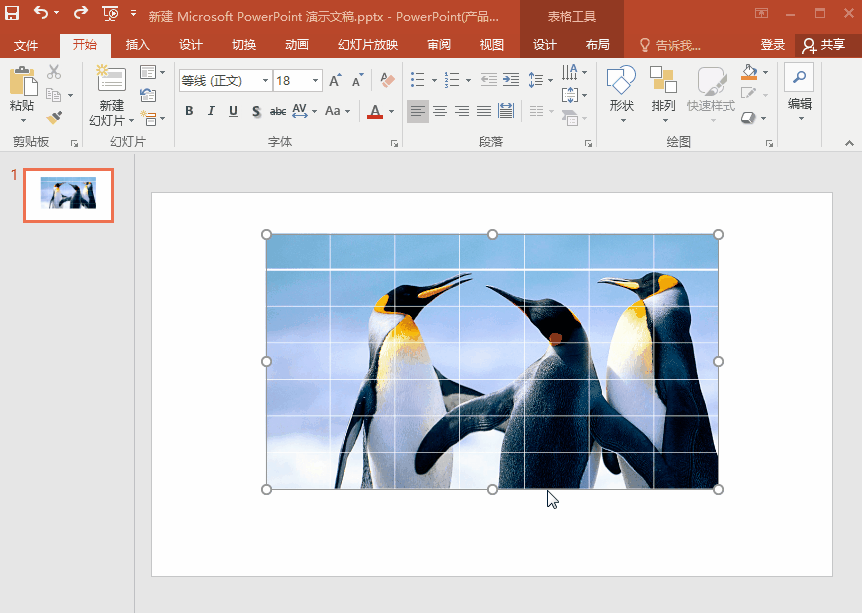The height and width of the screenshot is (613, 862).
Task: Increase the font size
Action: coord(335,81)
